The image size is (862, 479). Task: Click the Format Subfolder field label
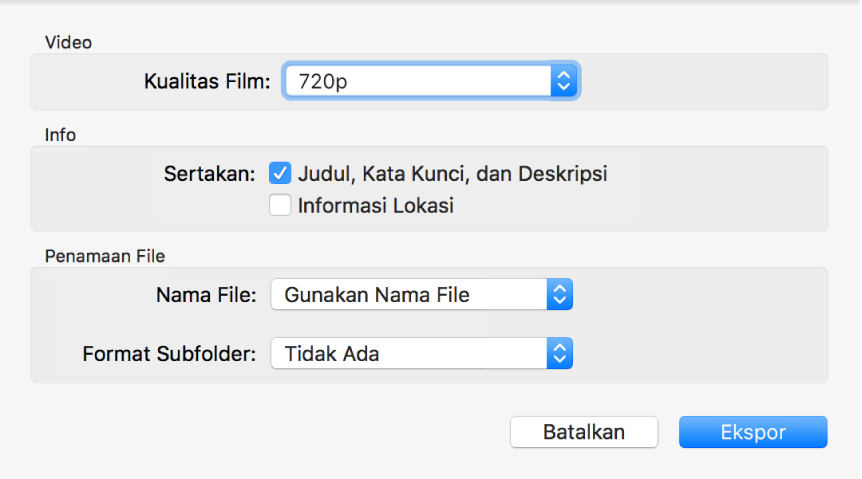[170, 353]
